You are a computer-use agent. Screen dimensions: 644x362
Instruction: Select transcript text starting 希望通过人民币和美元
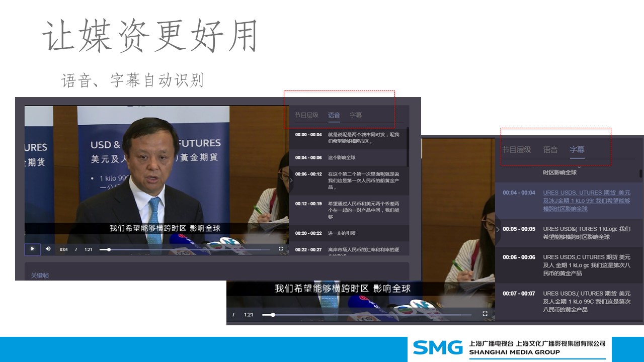(364, 210)
